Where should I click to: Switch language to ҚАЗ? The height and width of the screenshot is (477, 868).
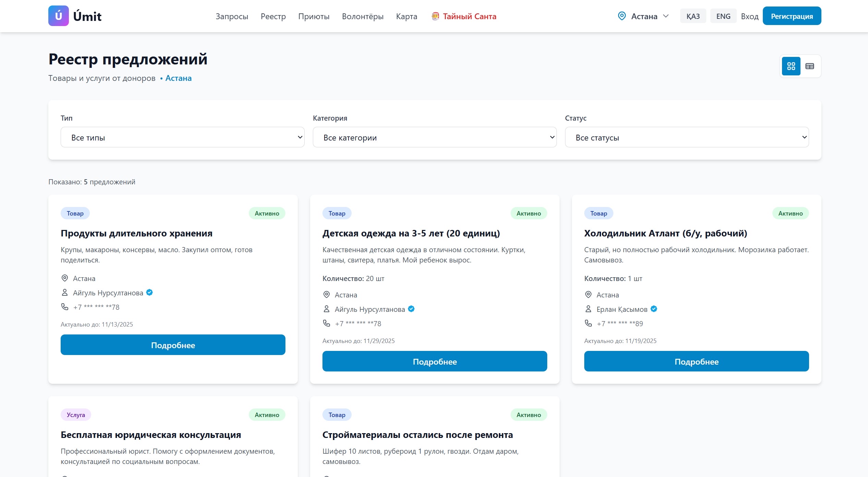pos(693,16)
